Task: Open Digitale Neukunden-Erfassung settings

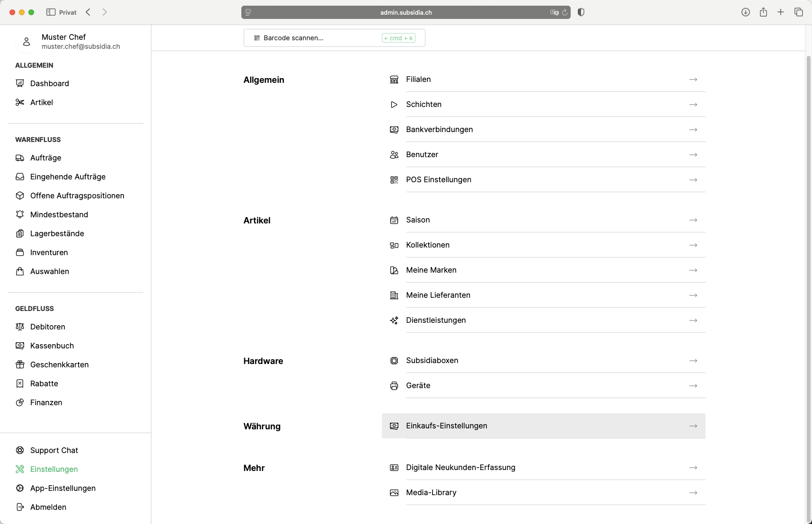Action: 460,468
